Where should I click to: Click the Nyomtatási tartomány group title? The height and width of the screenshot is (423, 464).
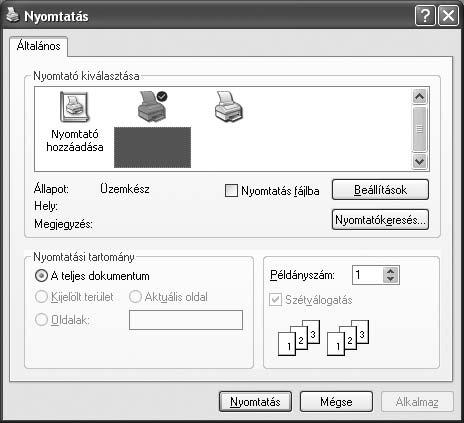click(84, 257)
